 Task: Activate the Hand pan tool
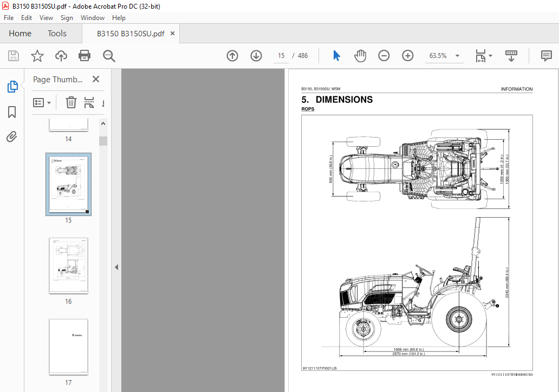360,56
